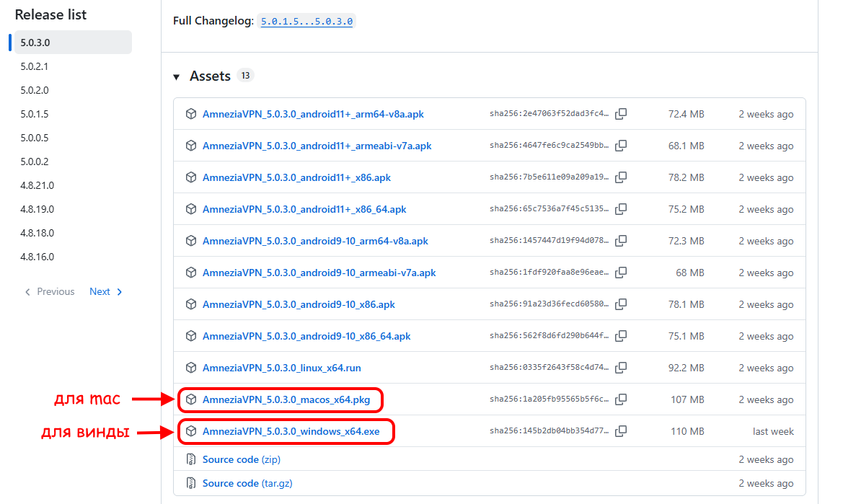Screen dimensions: 843x504
Task: Select release 5.0.3.0 in release list
Action: click(x=73, y=43)
